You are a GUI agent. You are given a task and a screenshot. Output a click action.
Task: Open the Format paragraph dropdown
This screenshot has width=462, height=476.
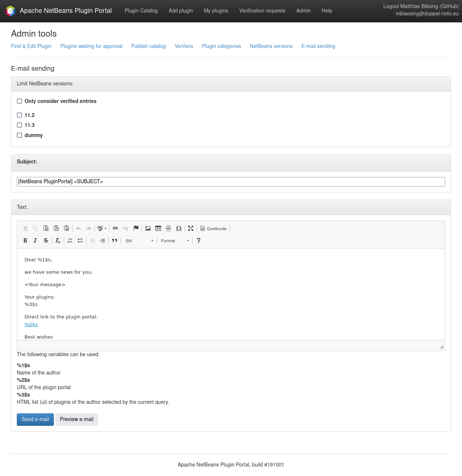[175, 241]
